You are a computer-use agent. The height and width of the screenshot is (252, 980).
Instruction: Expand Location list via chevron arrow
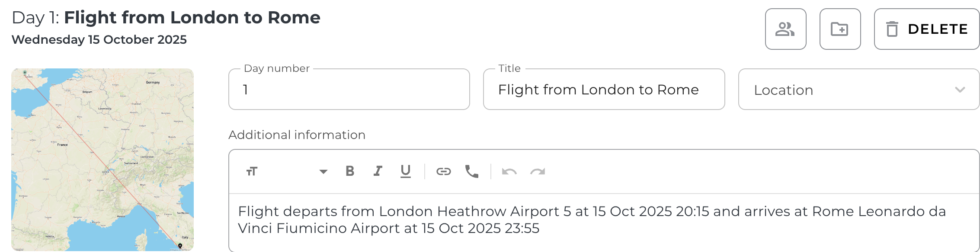960,90
